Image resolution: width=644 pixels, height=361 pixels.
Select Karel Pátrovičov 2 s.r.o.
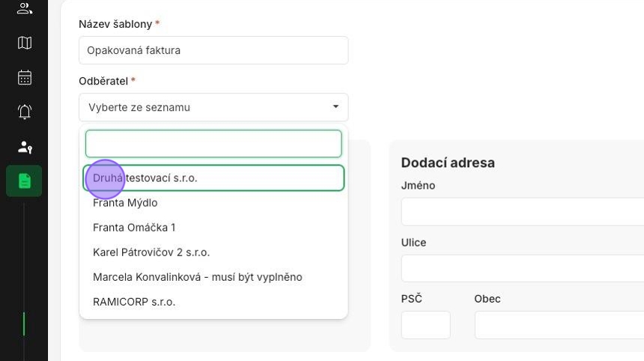[151, 252]
